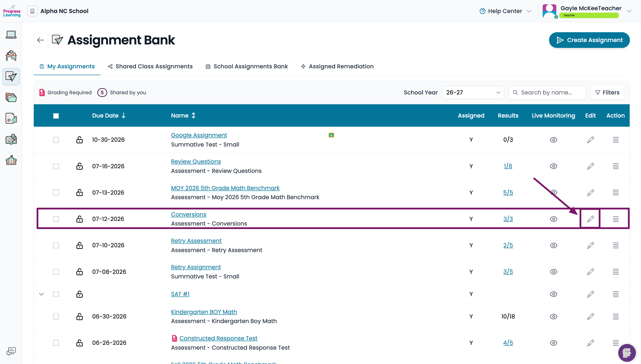
Task: Open the School Year 26-27 dropdown
Action: coord(473,93)
